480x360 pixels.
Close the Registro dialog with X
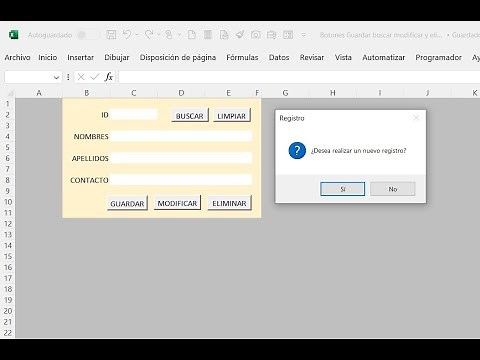[416, 118]
